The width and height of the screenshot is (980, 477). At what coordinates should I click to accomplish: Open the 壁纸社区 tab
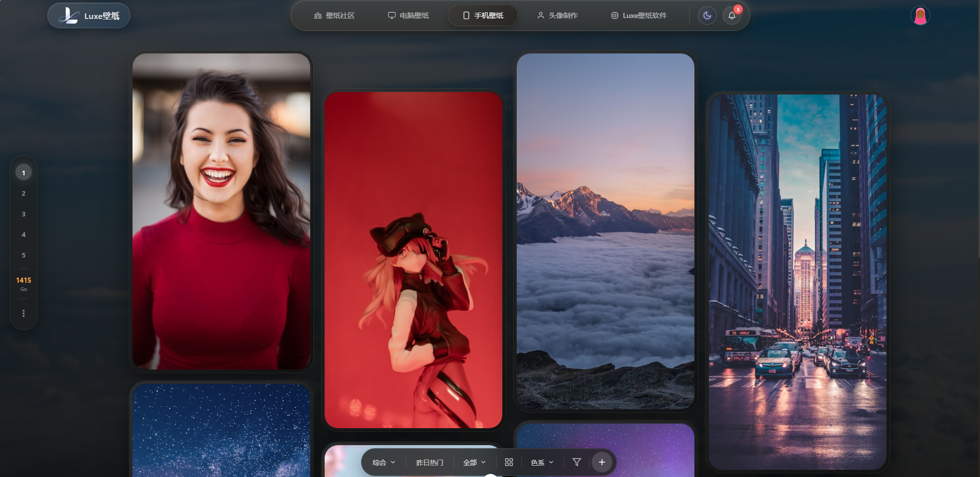coord(334,15)
